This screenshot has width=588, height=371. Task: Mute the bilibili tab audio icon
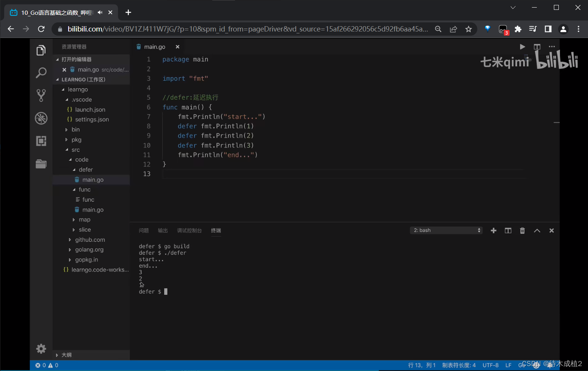point(100,13)
